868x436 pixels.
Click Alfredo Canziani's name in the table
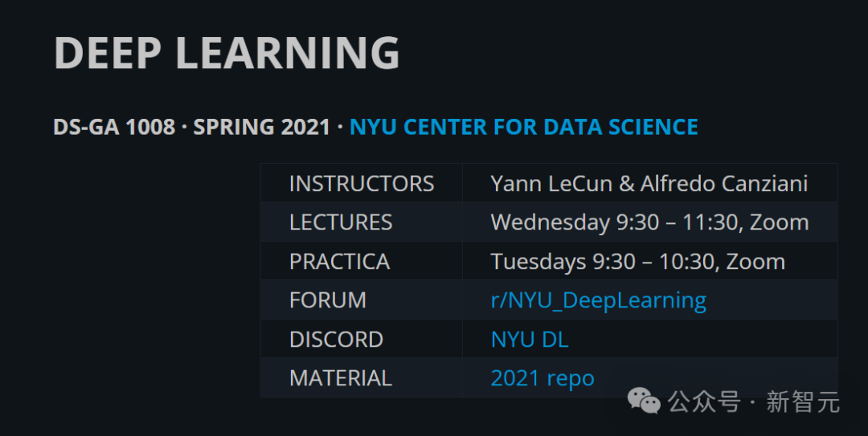(724, 184)
